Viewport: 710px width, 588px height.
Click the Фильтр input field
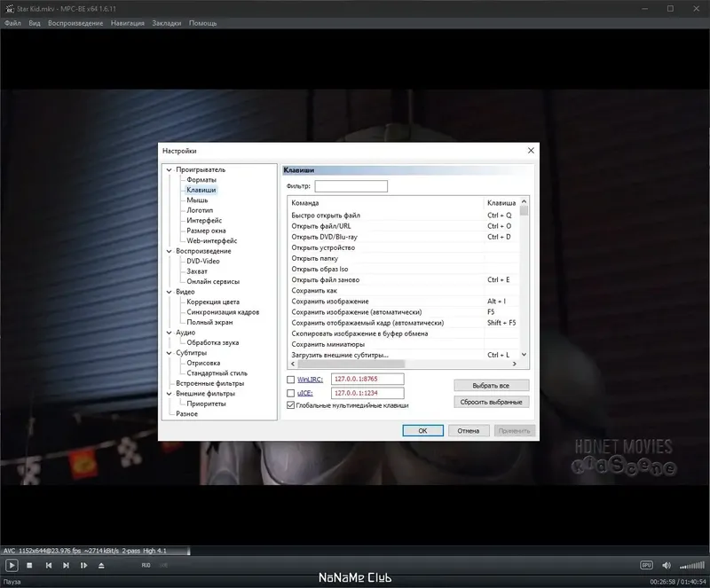click(351, 186)
